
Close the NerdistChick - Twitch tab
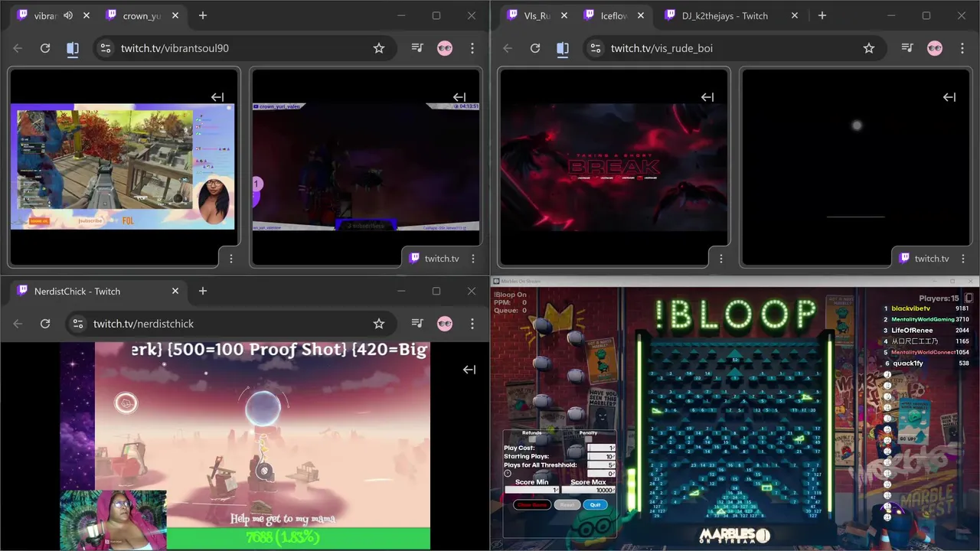175,291
